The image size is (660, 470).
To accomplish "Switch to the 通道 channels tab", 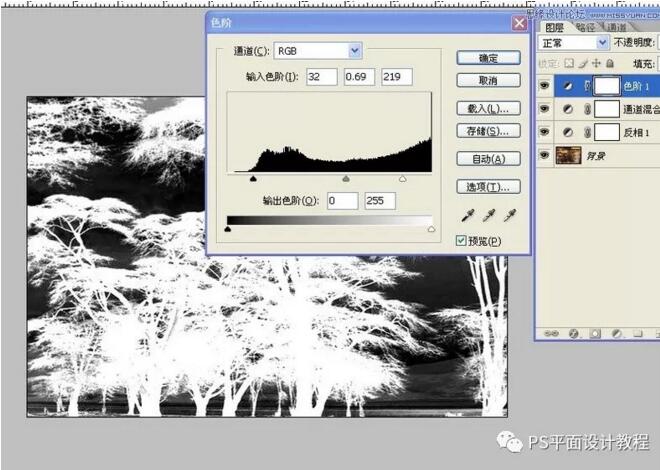I will click(617, 28).
